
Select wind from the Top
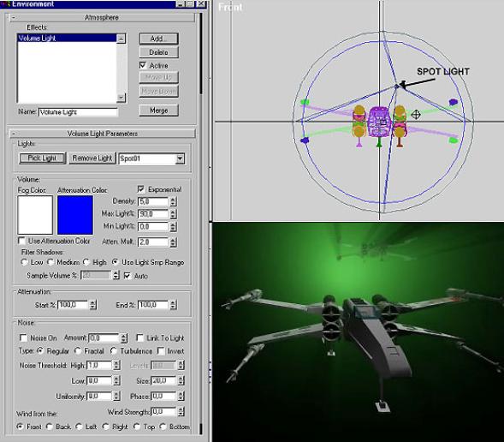(x=137, y=427)
